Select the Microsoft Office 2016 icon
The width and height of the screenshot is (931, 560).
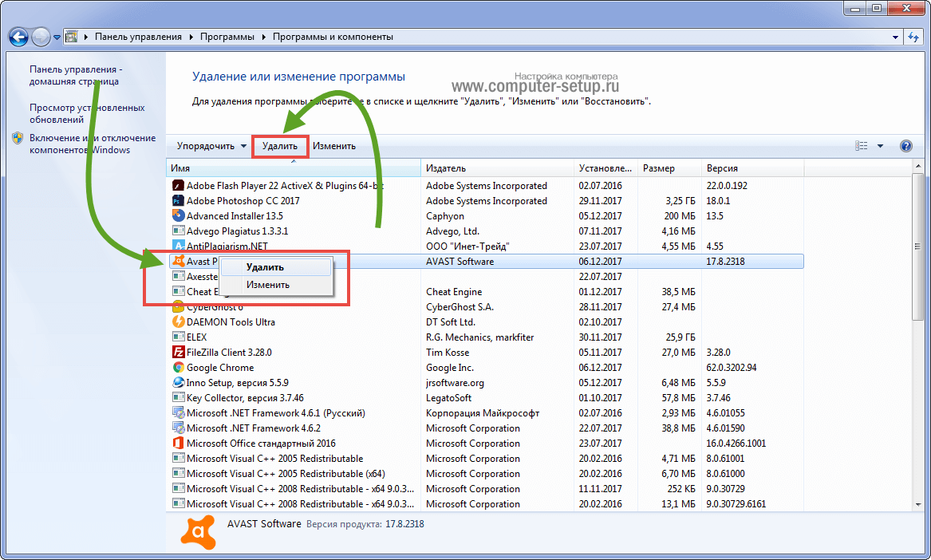179,444
